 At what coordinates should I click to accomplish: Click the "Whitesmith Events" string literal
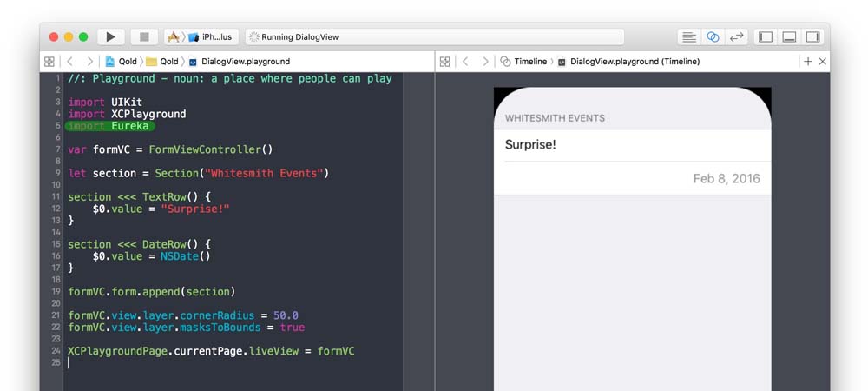point(264,174)
